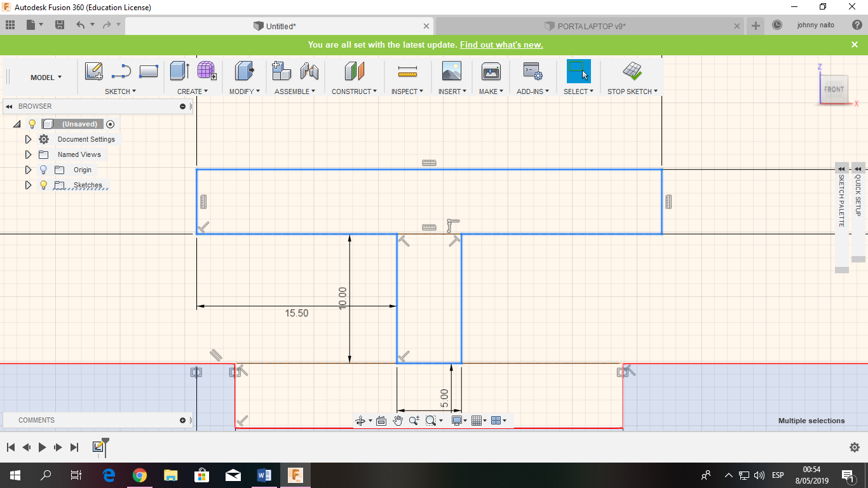
Task: Toggle root component visibility lightbulb
Action: pyautogui.click(x=32, y=124)
